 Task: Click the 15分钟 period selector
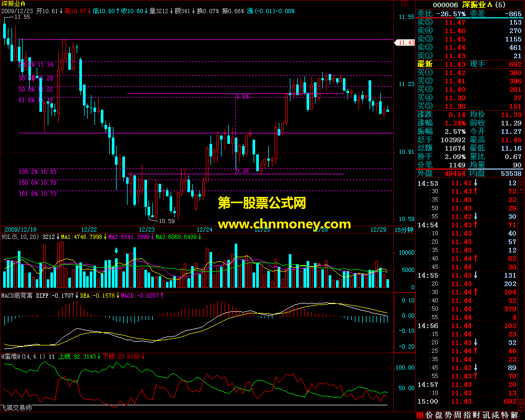404,230
